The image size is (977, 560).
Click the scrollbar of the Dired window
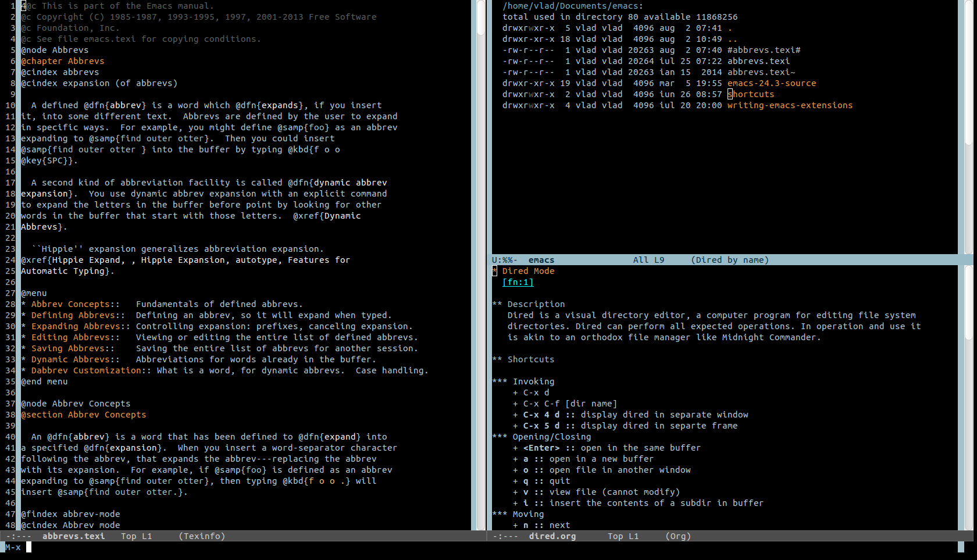point(968,127)
